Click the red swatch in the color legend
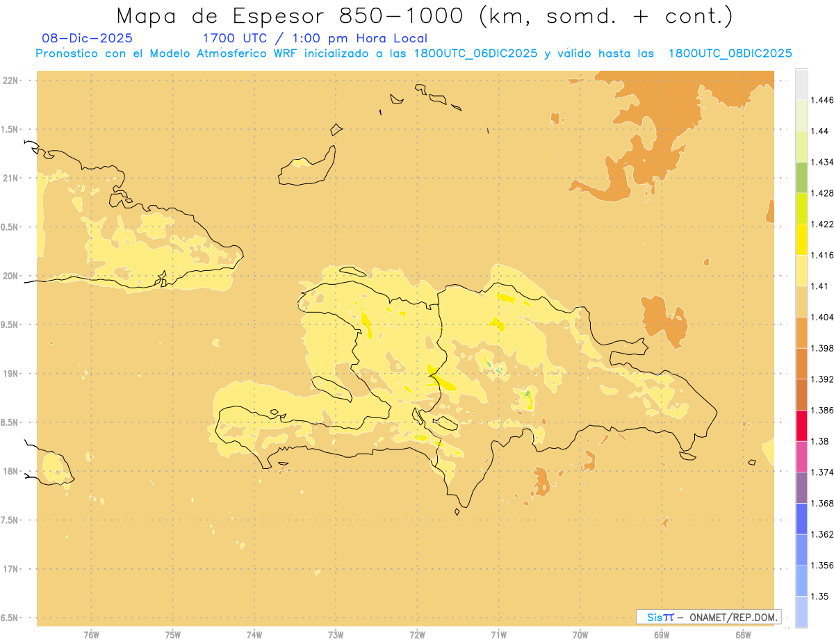The width and height of the screenshot is (834, 644). pyautogui.click(x=801, y=426)
